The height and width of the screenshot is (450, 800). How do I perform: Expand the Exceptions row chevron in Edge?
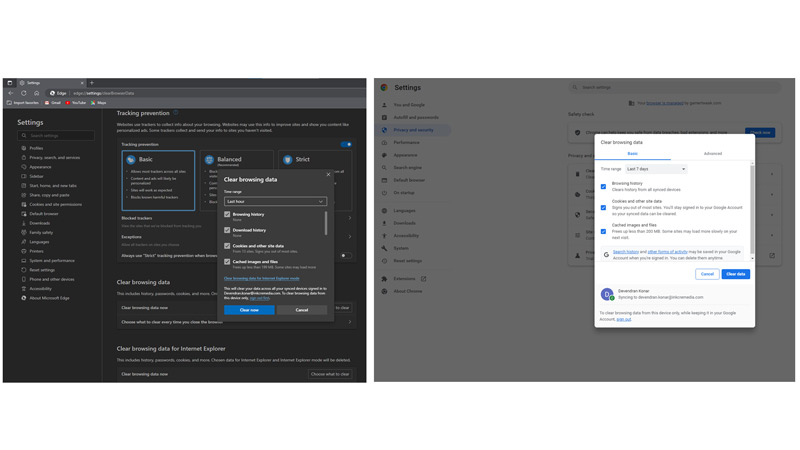(350, 237)
